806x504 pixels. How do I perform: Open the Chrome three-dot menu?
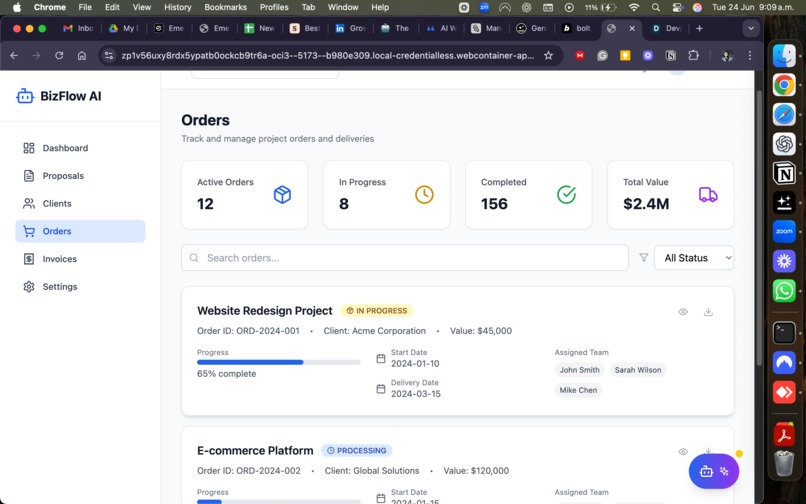[x=750, y=56]
